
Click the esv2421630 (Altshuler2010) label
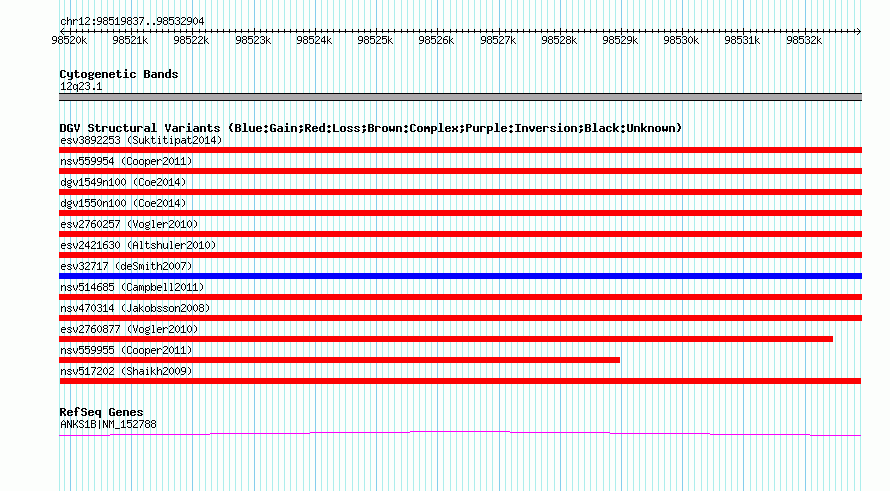pyautogui.click(x=138, y=245)
